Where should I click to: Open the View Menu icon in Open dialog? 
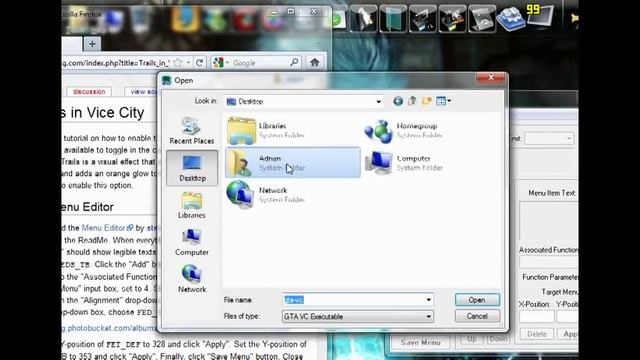click(x=443, y=101)
